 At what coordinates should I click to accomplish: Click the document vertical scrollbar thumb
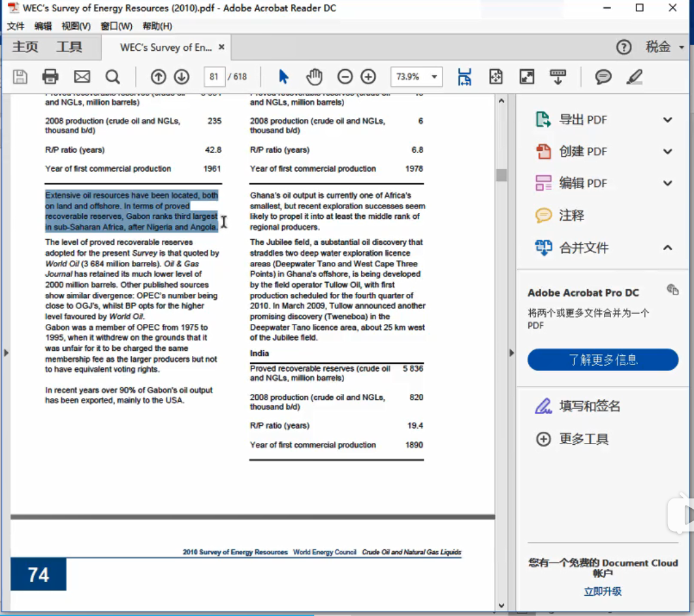(501, 175)
